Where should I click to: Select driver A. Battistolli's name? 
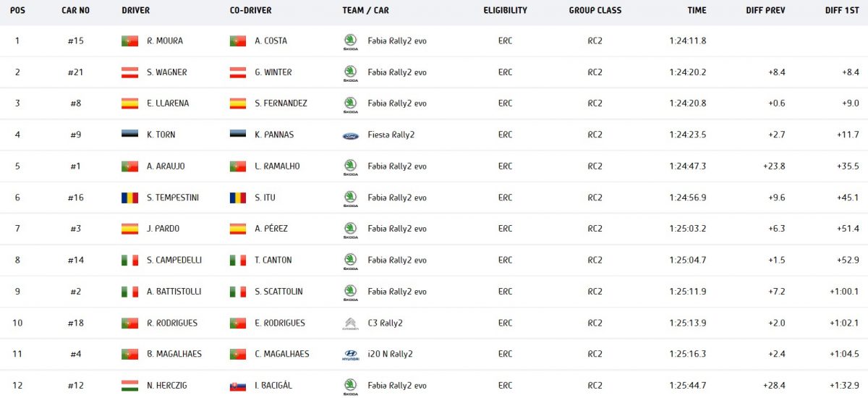coord(174,292)
